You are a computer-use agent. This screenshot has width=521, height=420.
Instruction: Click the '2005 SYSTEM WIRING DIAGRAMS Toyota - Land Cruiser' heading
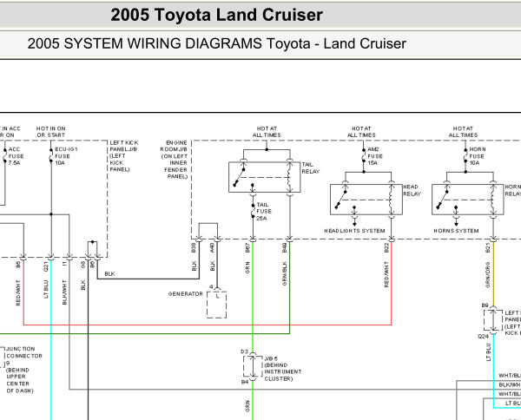coord(216,44)
